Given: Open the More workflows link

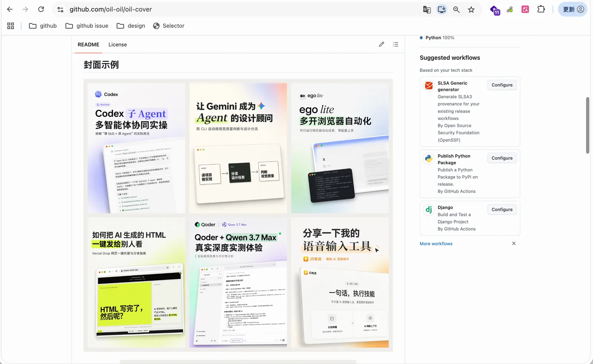Looking at the screenshot, I should click(436, 244).
